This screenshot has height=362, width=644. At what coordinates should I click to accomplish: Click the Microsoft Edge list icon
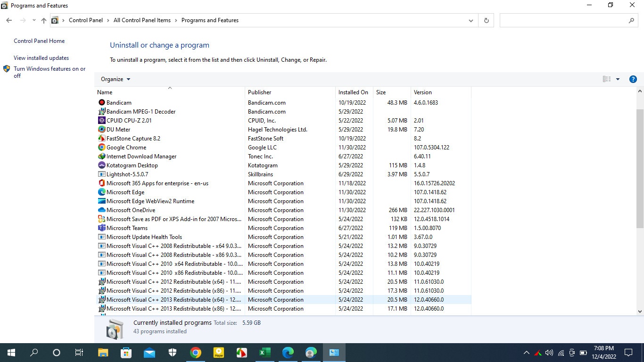[x=101, y=192]
